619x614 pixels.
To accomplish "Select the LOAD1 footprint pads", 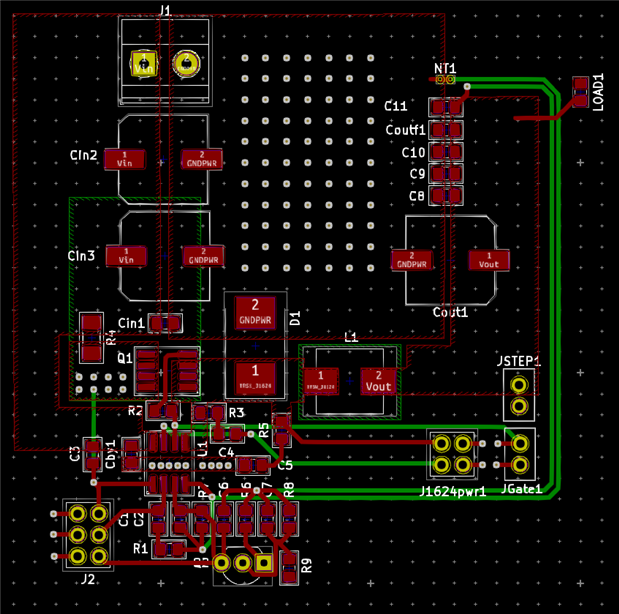I will (x=580, y=92).
